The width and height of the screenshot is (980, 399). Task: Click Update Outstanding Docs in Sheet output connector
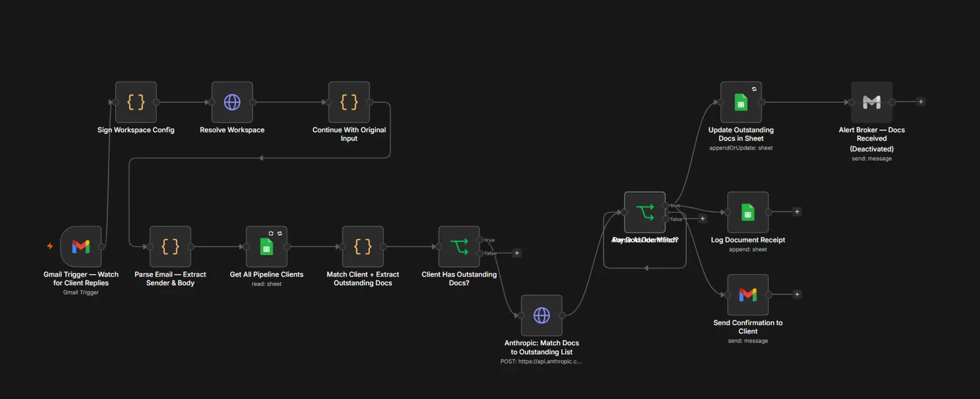(x=762, y=102)
